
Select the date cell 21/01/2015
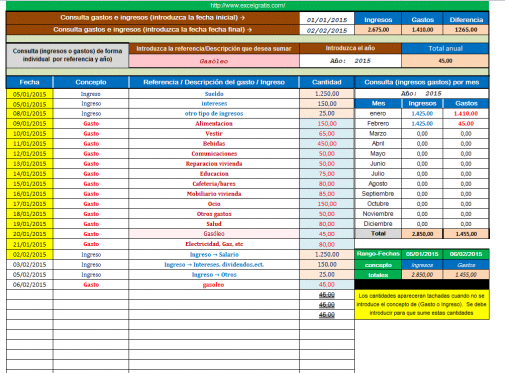[29, 244]
